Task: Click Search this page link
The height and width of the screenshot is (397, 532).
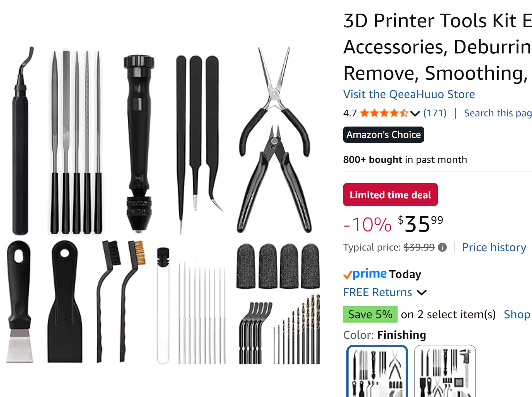Action: click(498, 113)
